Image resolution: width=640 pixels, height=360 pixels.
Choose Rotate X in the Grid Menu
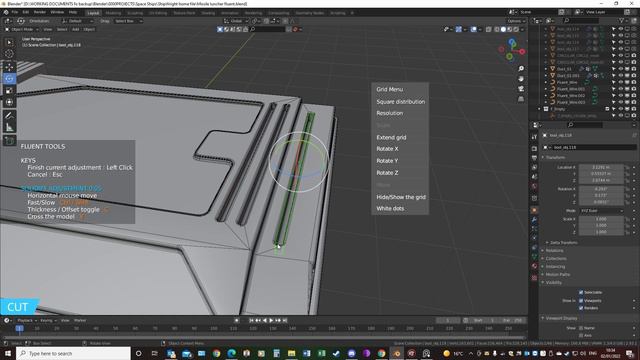387,149
